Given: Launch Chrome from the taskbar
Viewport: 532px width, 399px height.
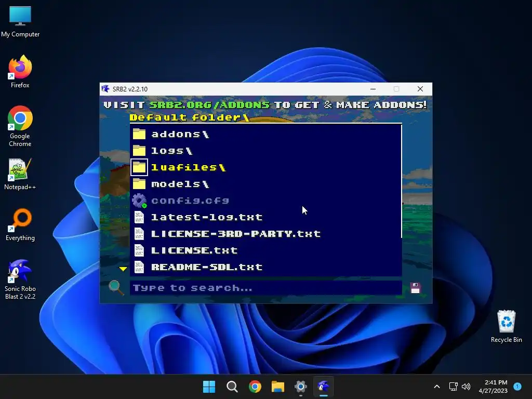Looking at the screenshot, I should tap(255, 387).
